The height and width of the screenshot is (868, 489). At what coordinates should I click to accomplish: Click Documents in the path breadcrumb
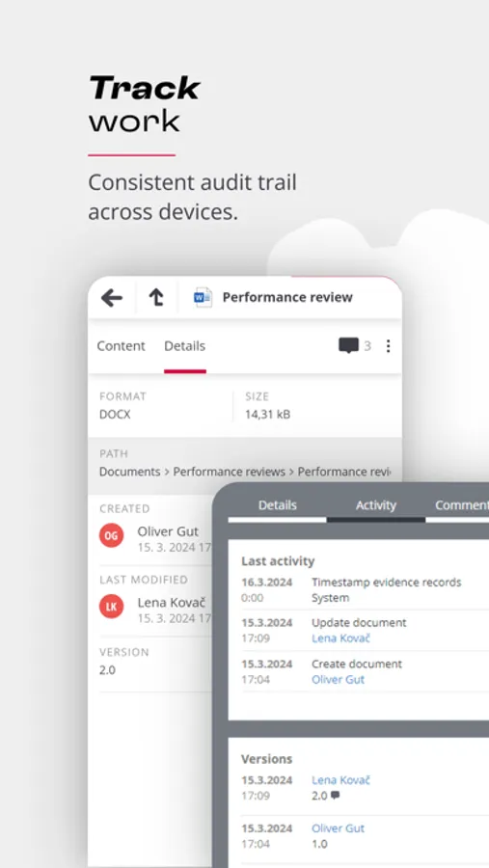click(x=129, y=472)
